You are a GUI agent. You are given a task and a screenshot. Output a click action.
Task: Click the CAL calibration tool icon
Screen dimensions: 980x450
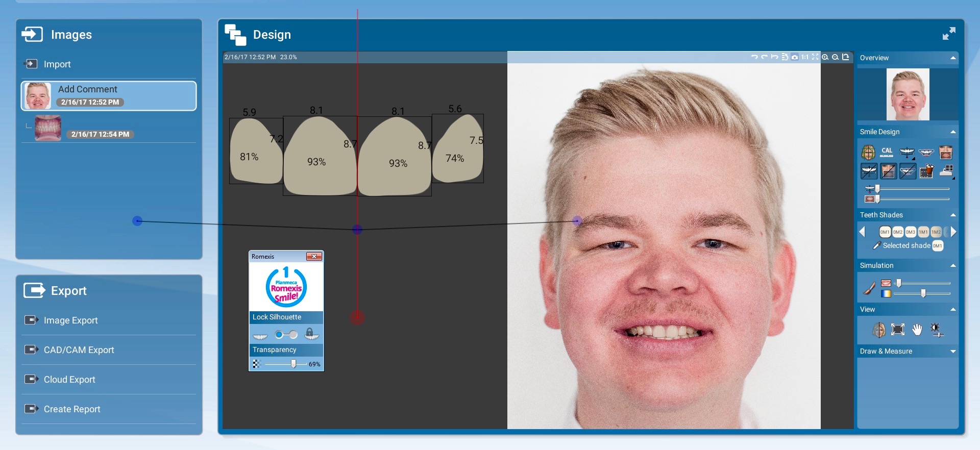coord(887,152)
